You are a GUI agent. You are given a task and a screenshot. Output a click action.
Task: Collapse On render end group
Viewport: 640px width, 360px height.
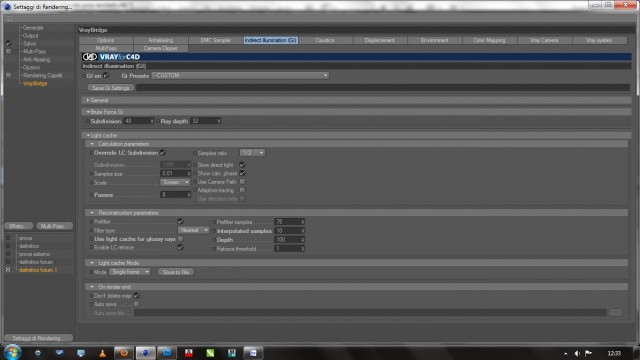click(x=92, y=287)
